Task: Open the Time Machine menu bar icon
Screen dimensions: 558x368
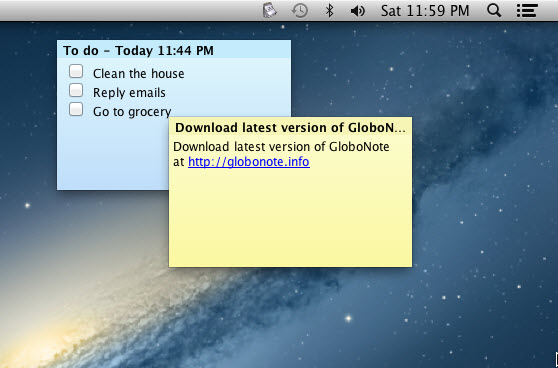Action: tap(300, 10)
